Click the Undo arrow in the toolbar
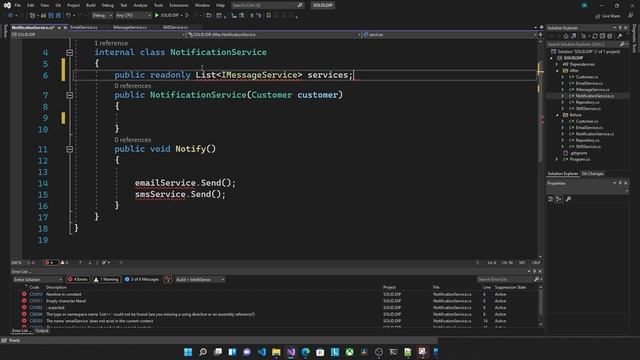Image resolution: width=640 pixels, height=360 pixels. click(69, 16)
